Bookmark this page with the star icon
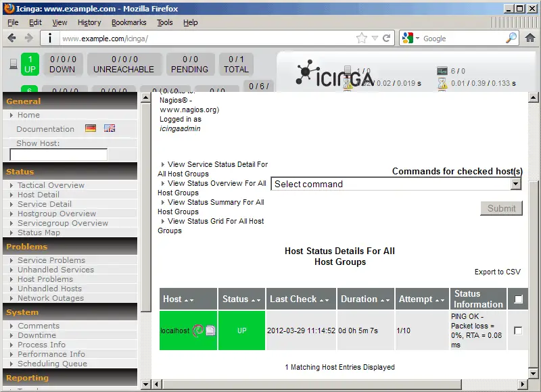The height and width of the screenshot is (392, 541). (x=362, y=38)
